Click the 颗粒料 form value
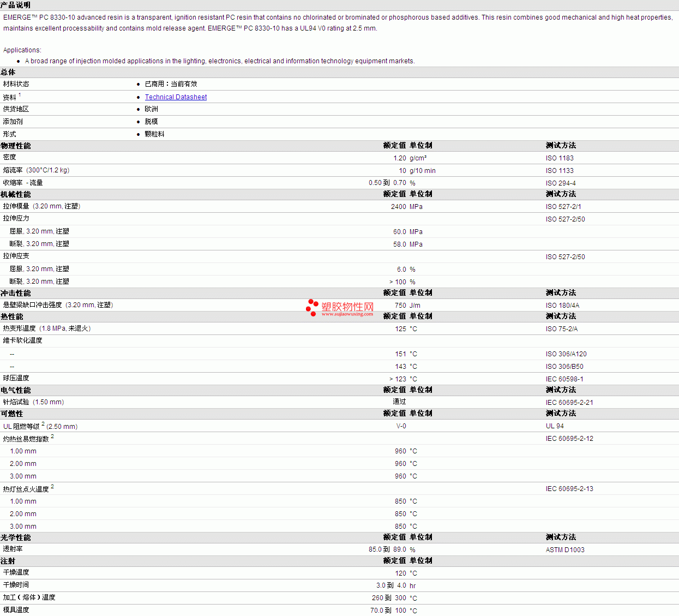This screenshot has width=679, height=616. [155, 134]
